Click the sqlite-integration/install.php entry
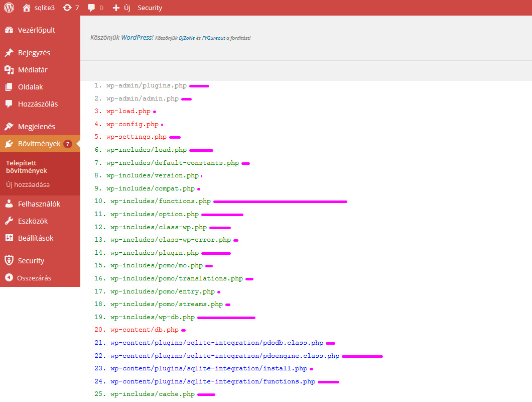This screenshot has height=402, width=532. [209, 368]
